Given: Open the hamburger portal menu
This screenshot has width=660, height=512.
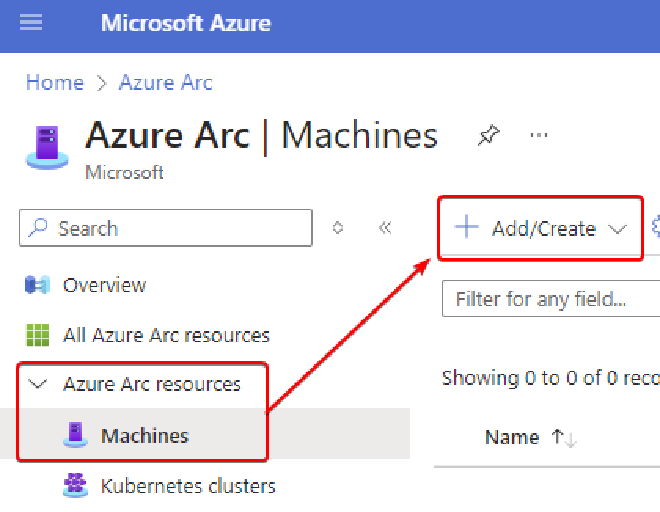Looking at the screenshot, I should coord(31,22).
